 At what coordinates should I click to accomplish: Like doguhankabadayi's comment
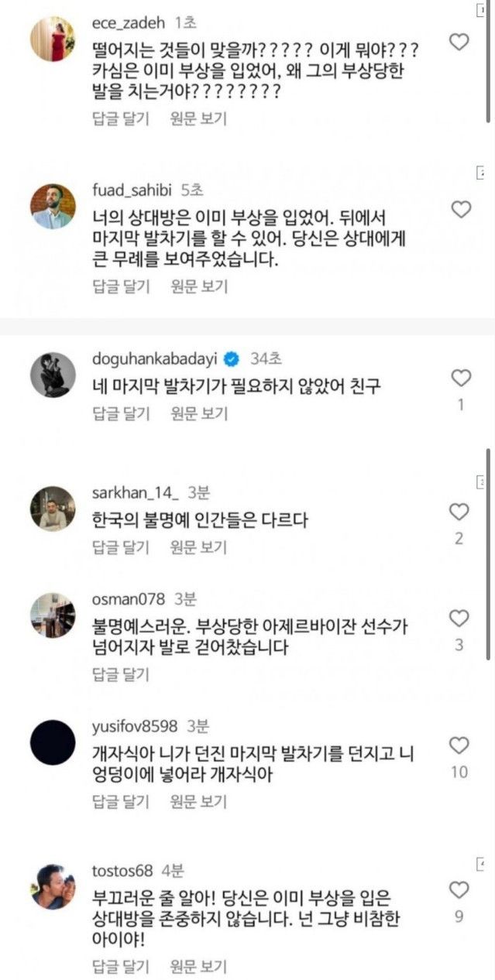point(460,378)
